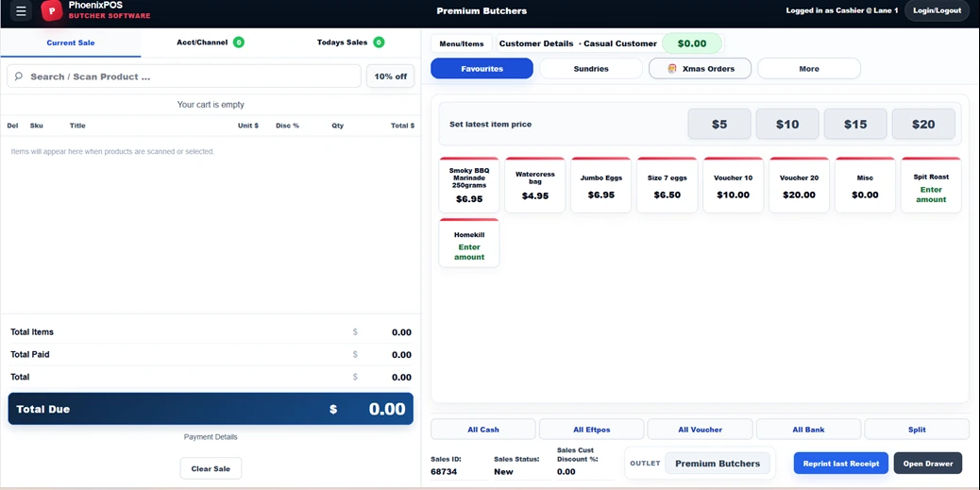
Task: Set latest item price to $15
Action: click(x=855, y=125)
